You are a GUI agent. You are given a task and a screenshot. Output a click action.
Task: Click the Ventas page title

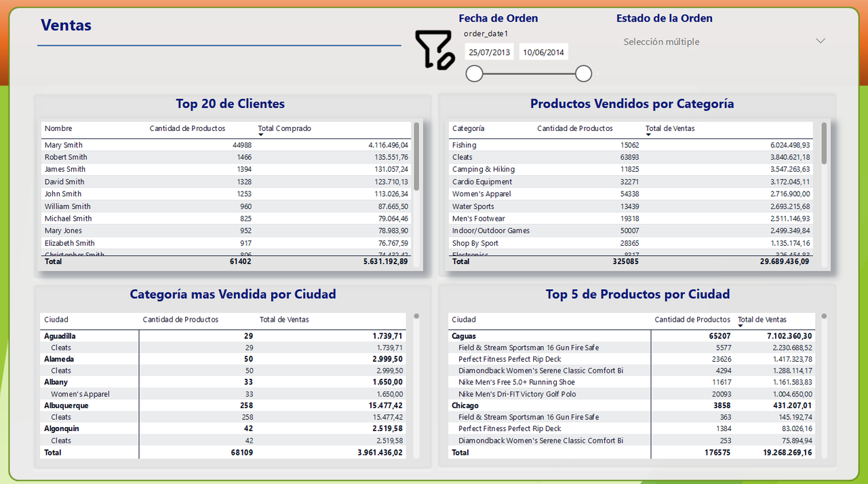click(x=66, y=25)
